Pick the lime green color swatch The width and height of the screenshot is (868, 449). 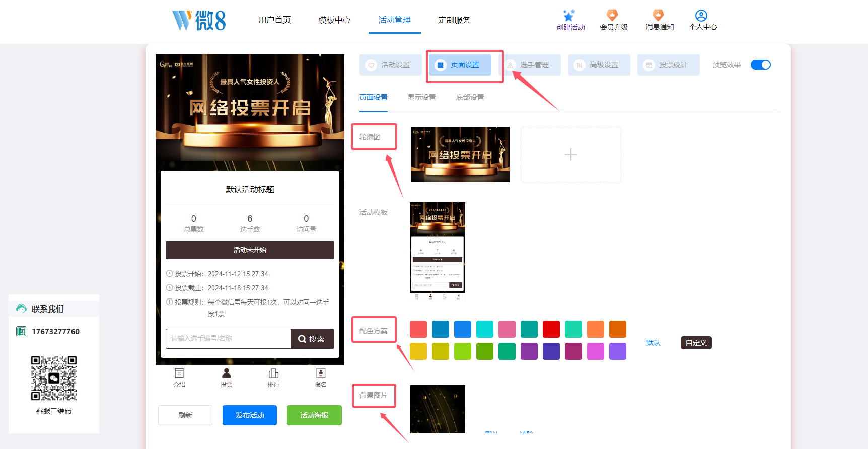click(x=463, y=351)
